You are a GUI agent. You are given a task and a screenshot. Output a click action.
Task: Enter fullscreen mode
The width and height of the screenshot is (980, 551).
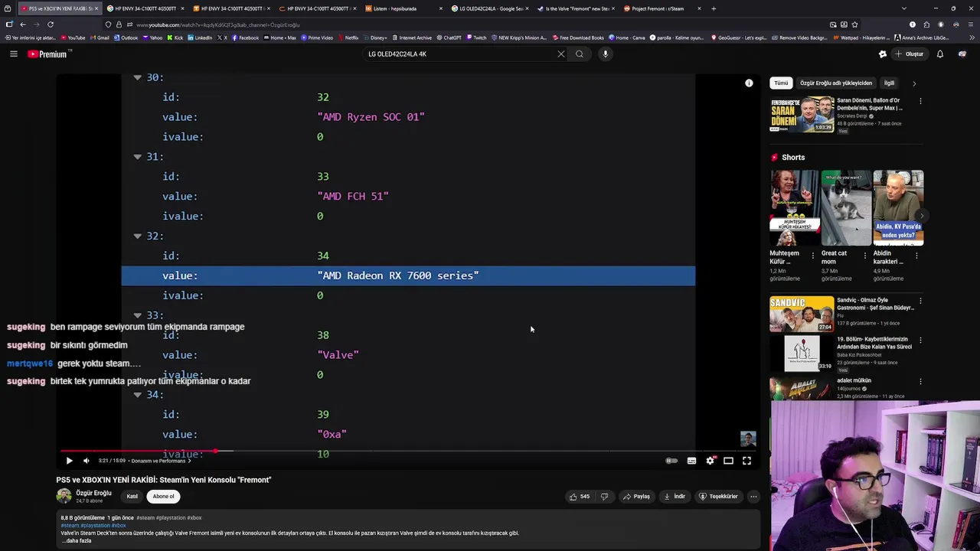(746, 461)
